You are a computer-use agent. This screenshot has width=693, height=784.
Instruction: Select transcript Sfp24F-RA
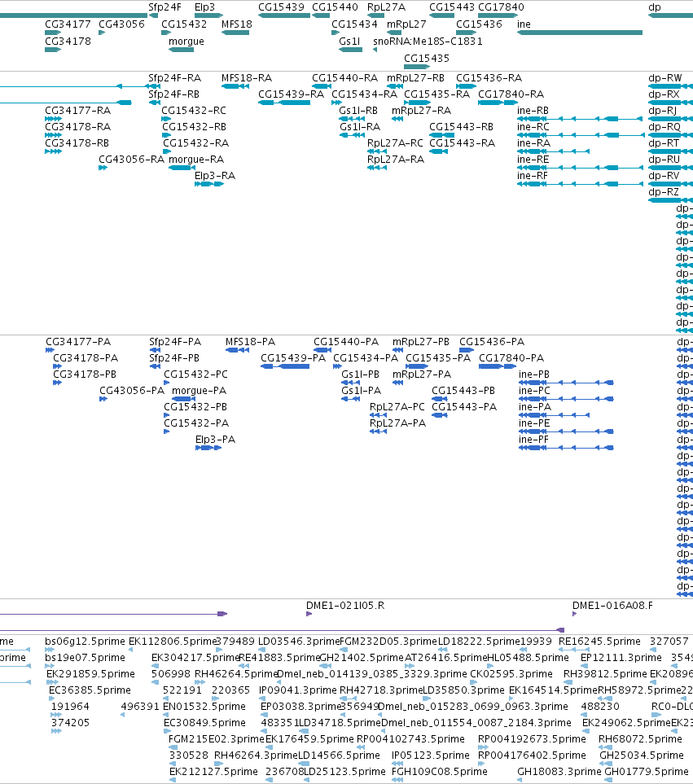[174, 78]
